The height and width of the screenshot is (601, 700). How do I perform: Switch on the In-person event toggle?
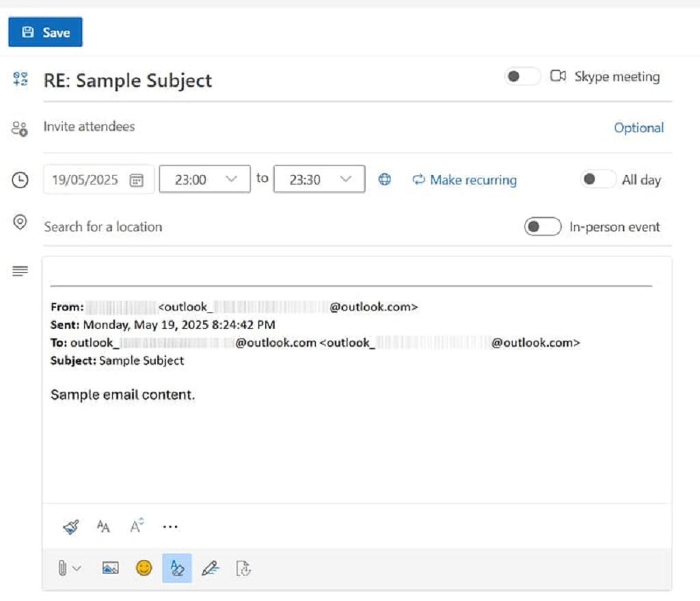click(x=542, y=227)
